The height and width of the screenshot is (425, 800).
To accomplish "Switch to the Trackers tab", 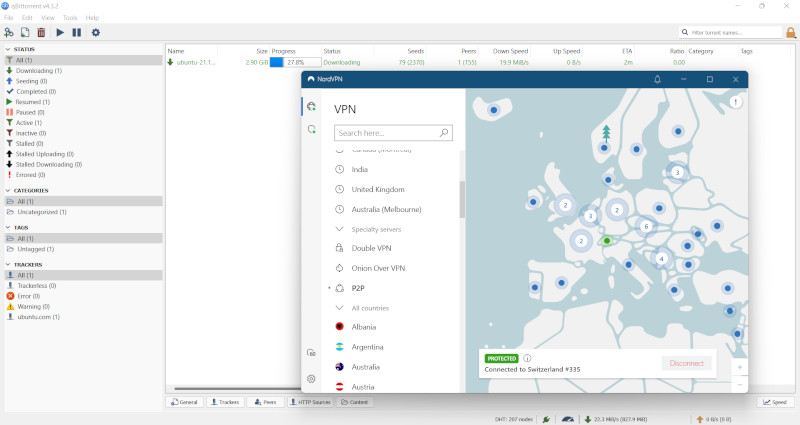I will [225, 402].
